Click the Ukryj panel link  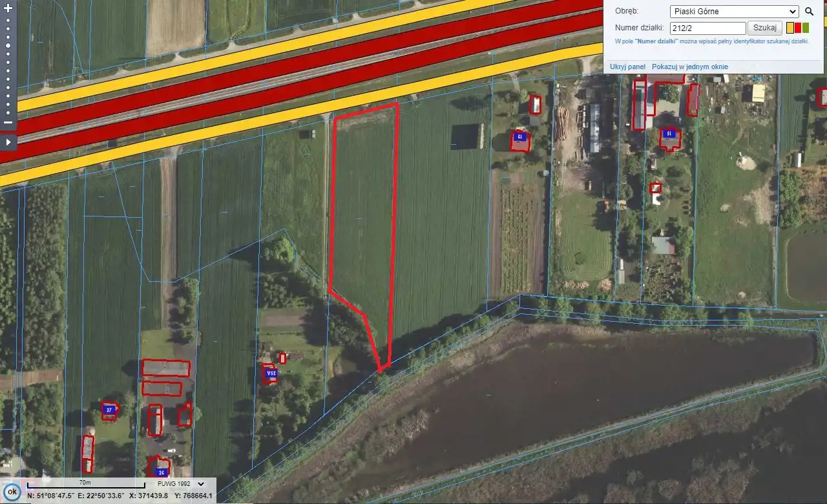(x=627, y=67)
